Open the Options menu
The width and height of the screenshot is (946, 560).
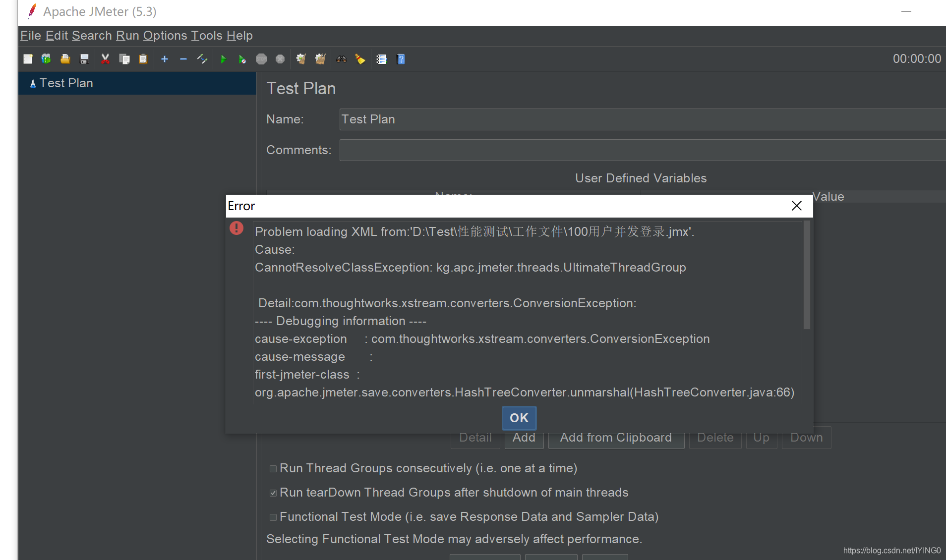pos(165,36)
